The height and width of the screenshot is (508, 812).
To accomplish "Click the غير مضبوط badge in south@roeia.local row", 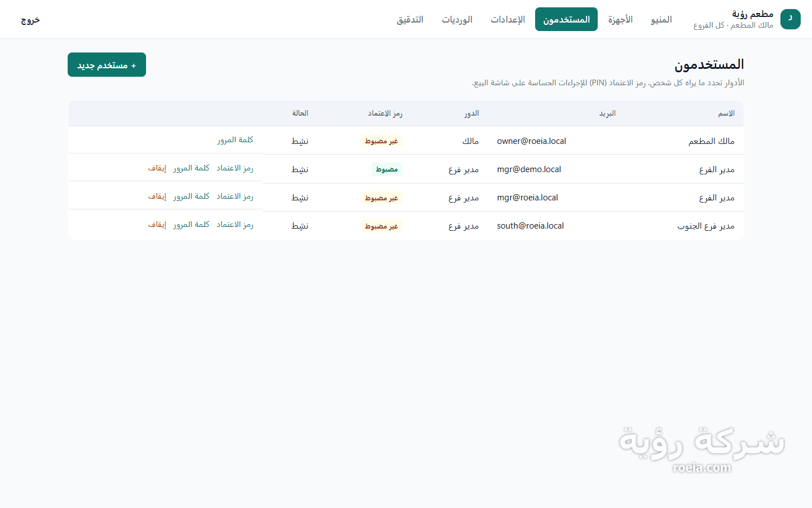I will [x=381, y=226].
